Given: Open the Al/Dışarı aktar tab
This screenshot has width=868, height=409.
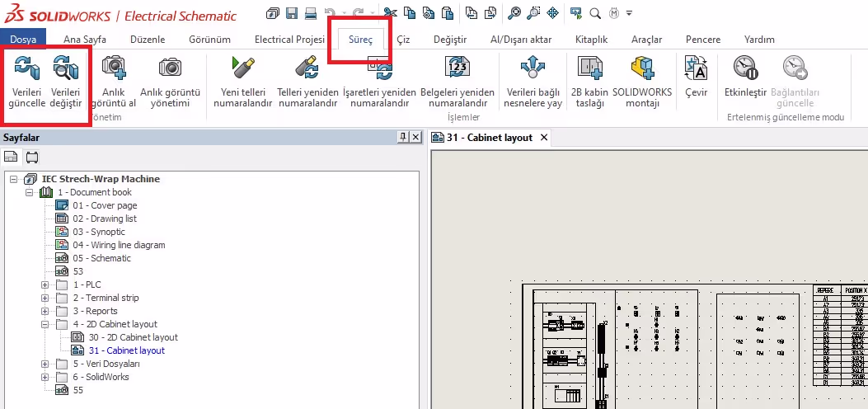Looking at the screenshot, I should [521, 40].
